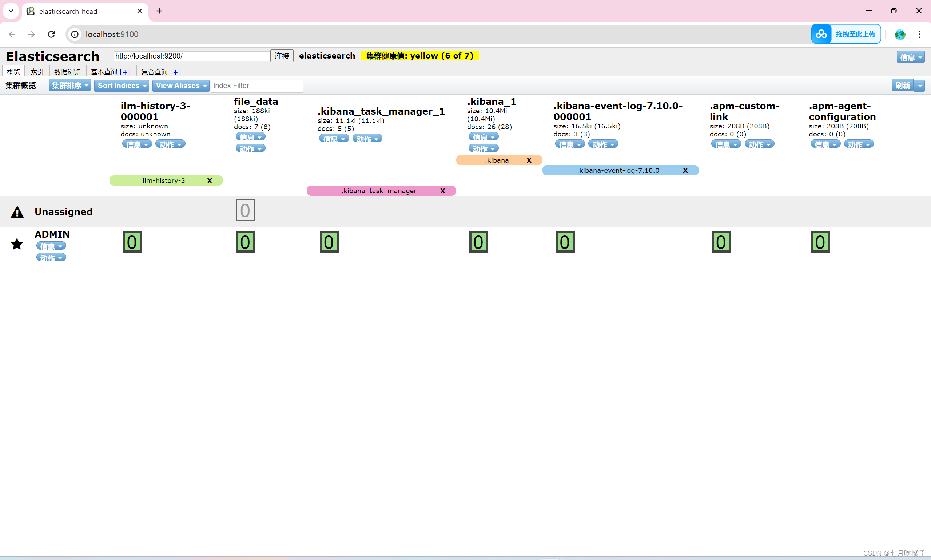The width and height of the screenshot is (931, 560).
Task: Open the tab search chevron
Action: pos(11,11)
